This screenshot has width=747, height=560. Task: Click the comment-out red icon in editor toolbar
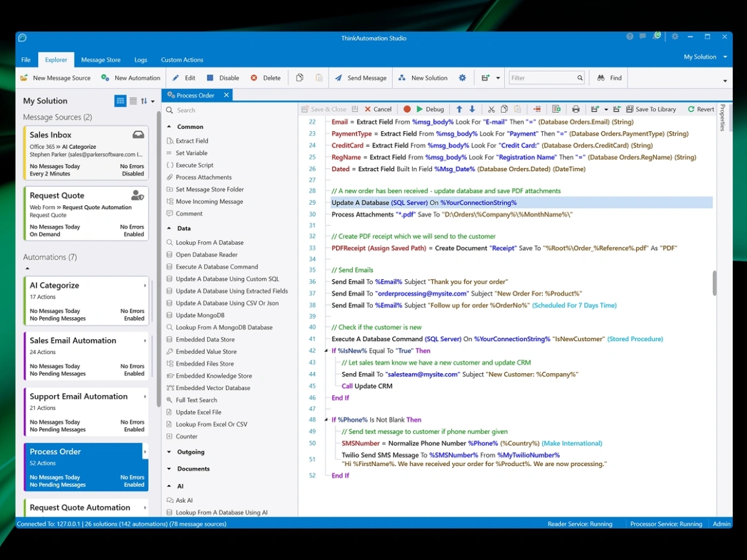point(537,109)
